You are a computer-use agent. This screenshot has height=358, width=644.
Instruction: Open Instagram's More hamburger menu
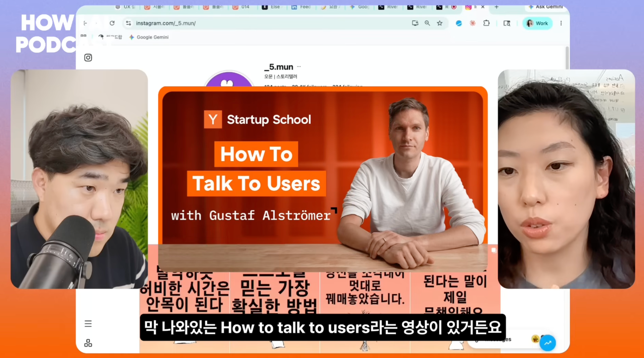[88, 324]
